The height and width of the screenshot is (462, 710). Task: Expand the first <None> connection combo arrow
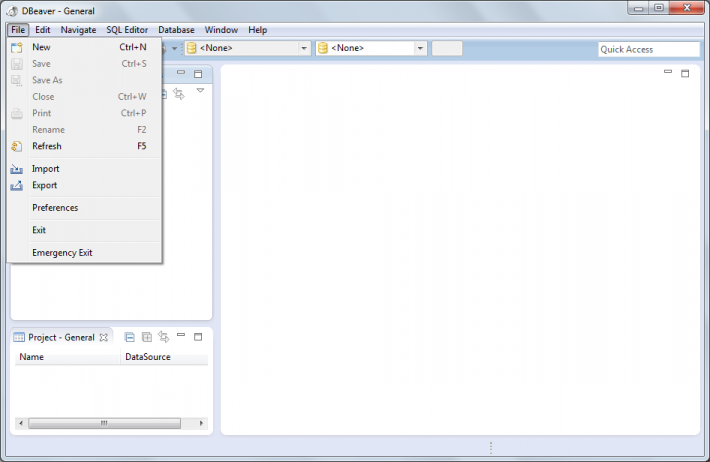(x=304, y=48)
